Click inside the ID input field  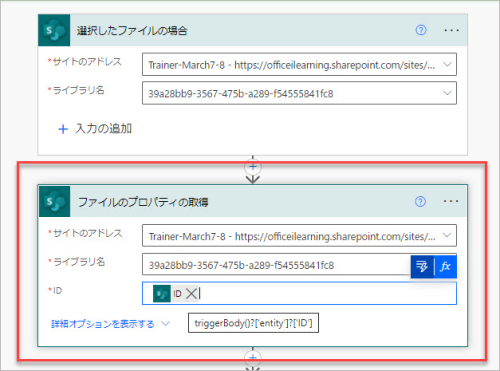299,293
